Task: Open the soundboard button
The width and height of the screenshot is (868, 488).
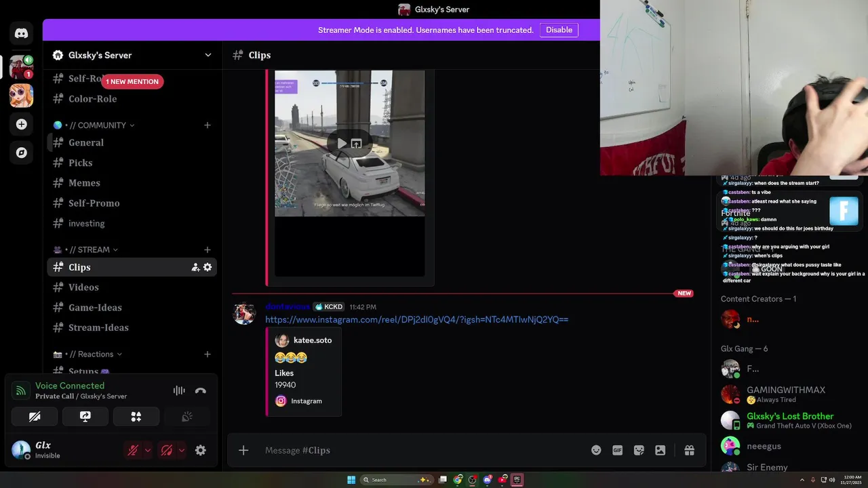Action: 187,416
